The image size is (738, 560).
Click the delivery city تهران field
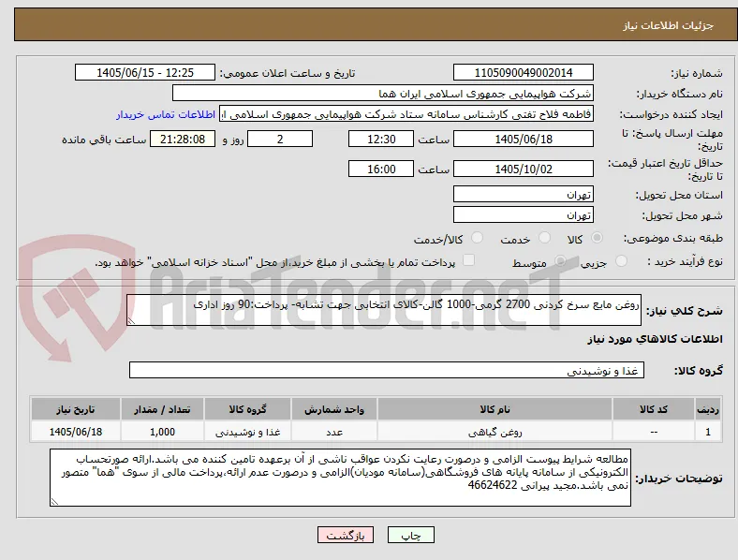pos(523,215)
